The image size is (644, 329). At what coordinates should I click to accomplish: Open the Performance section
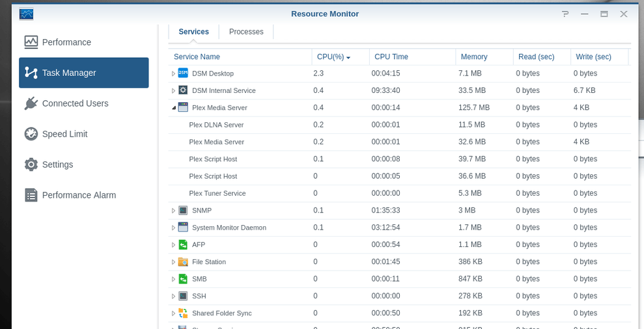84,42
